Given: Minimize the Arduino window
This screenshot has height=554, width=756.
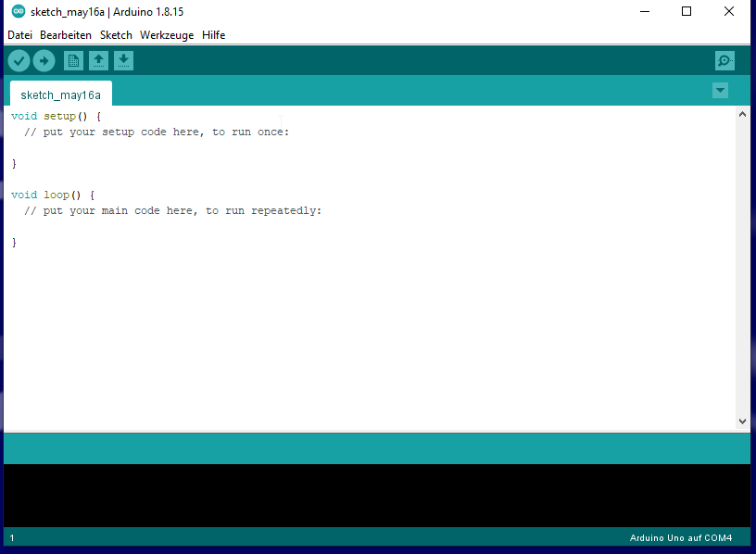Looking at the screenshot, I should click(x=645, y=11).
